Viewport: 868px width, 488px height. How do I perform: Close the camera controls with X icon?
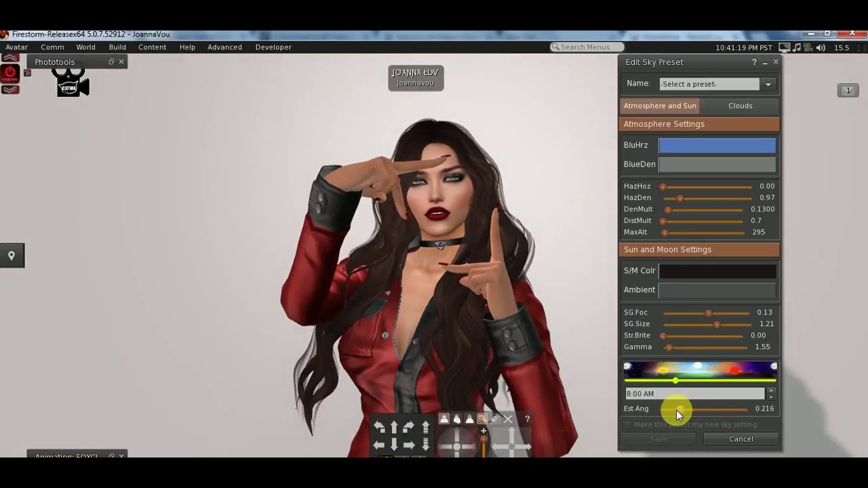(508, 419)
